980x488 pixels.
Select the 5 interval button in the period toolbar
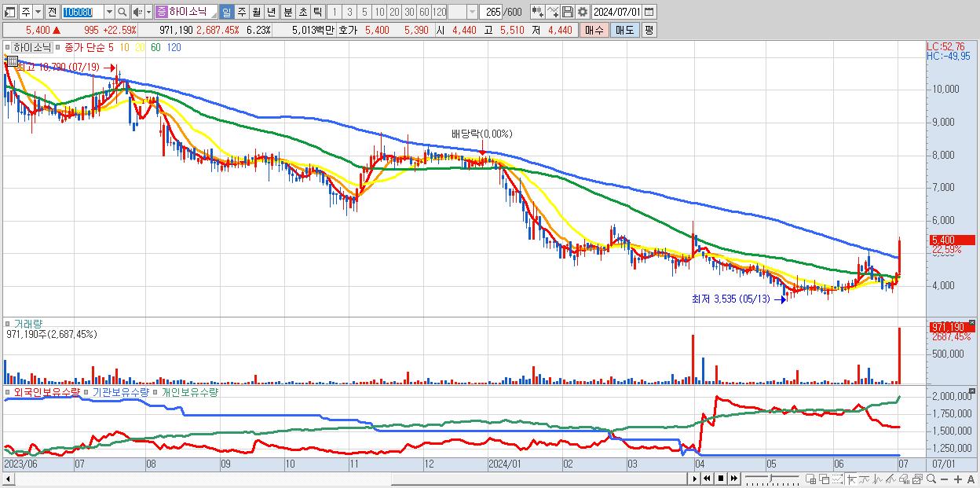(364, 12)
